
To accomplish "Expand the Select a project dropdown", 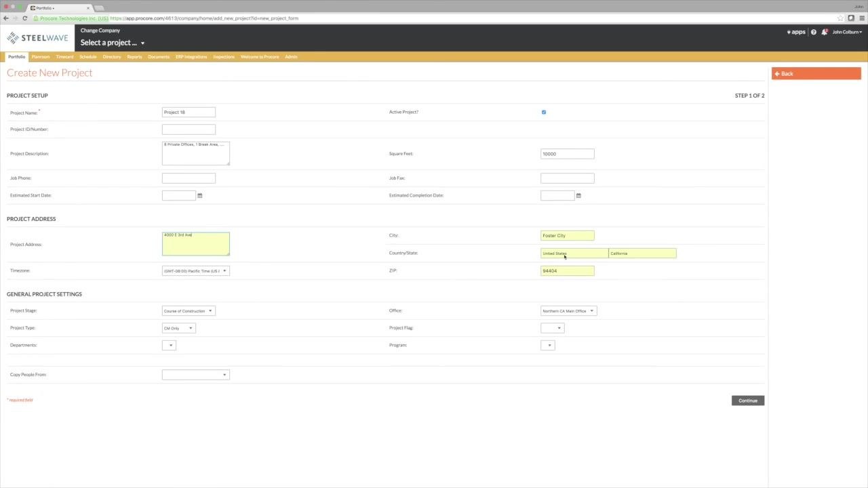I will coord(113,43).
